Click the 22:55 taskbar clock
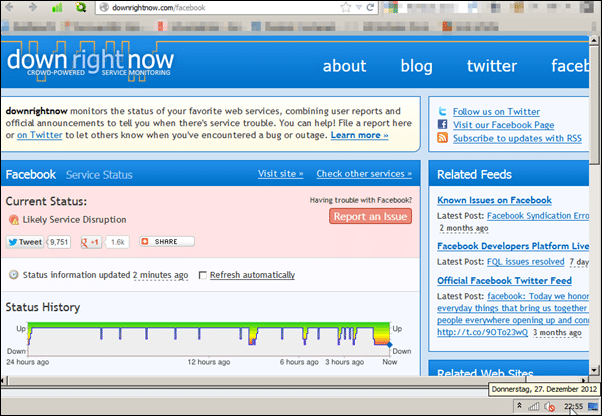The image size is (602, 416). coord(573,406)
